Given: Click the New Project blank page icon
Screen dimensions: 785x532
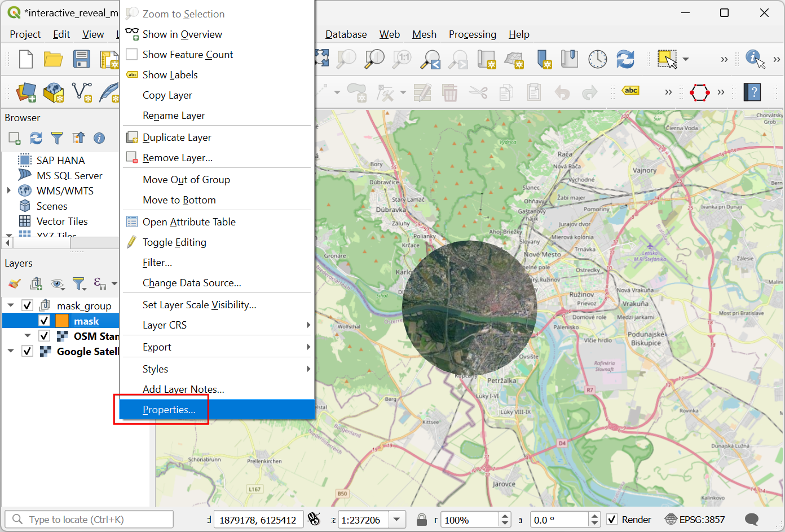Looking at the screenshot, I should [x=26, y=59].
